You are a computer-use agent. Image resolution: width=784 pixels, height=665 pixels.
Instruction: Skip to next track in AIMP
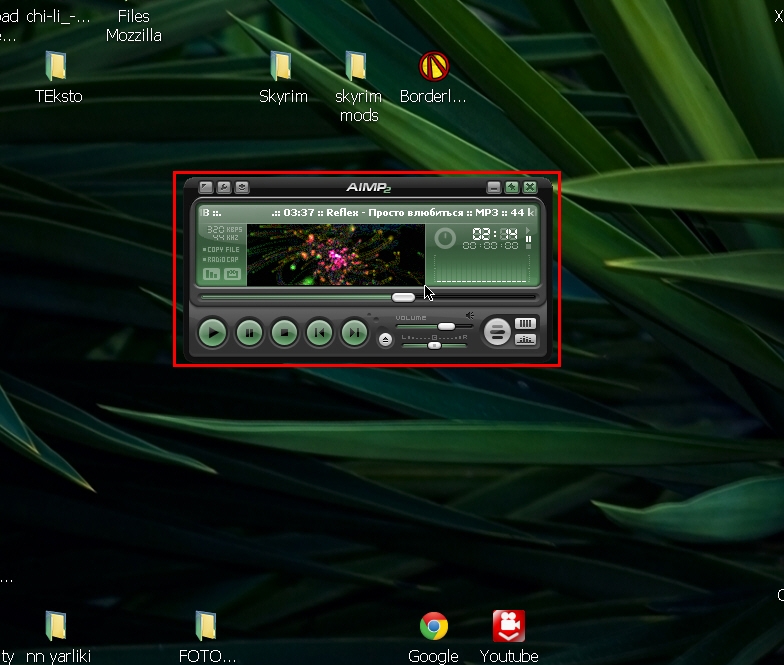click(x=354, y=332)
